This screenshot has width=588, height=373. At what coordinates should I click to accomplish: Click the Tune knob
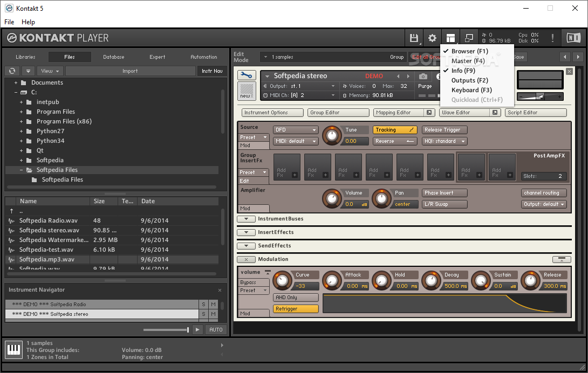332,136
